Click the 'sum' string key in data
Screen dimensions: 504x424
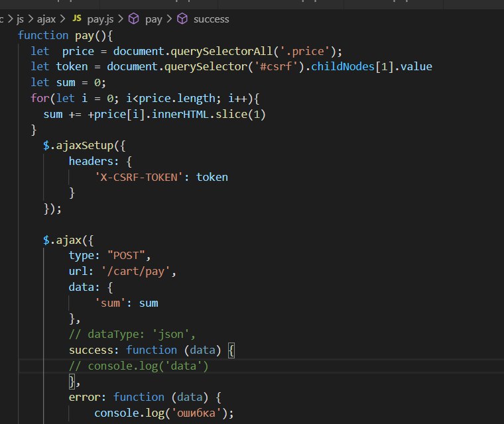pos(110,303)
